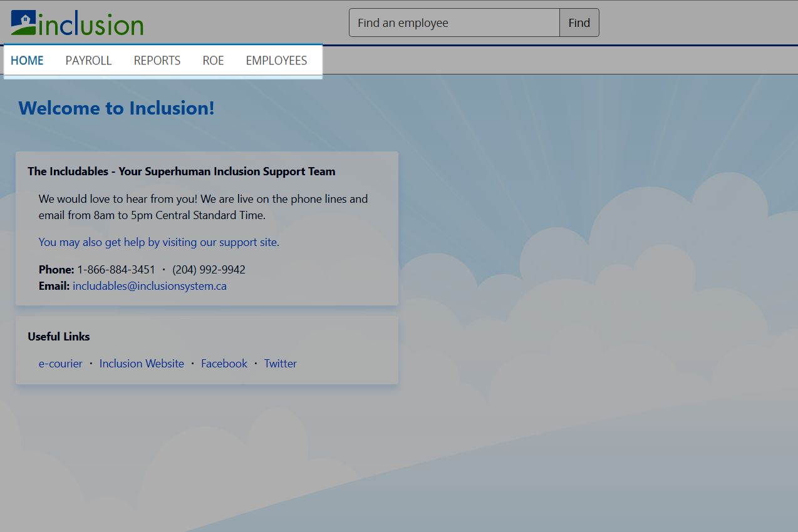This screenshot has width=798, height=532.
Task: Click the Find button
Action: point(579,23)
